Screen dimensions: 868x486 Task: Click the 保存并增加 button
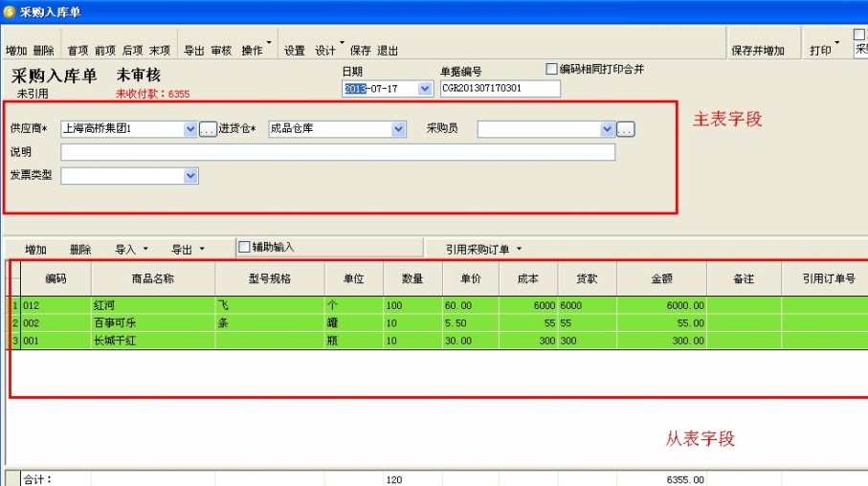tap(758, 51)
